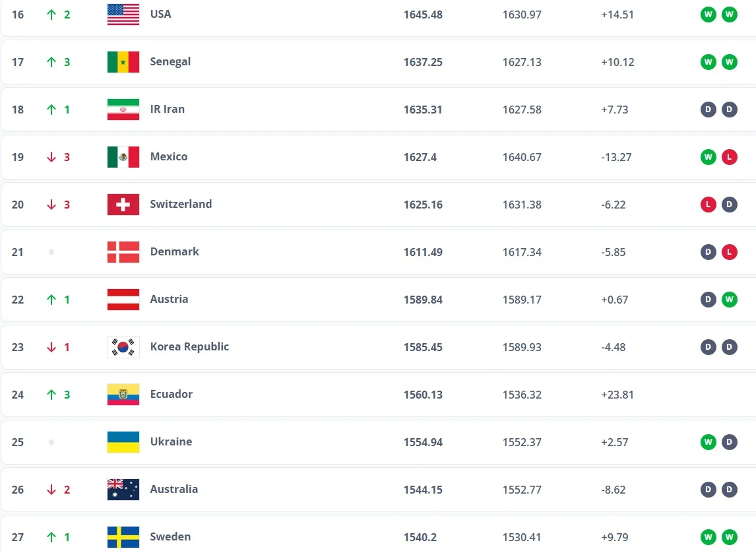Viewport: 756px width, 553px height.
Task: Click the USA flag icon
Action: (123, 15)
